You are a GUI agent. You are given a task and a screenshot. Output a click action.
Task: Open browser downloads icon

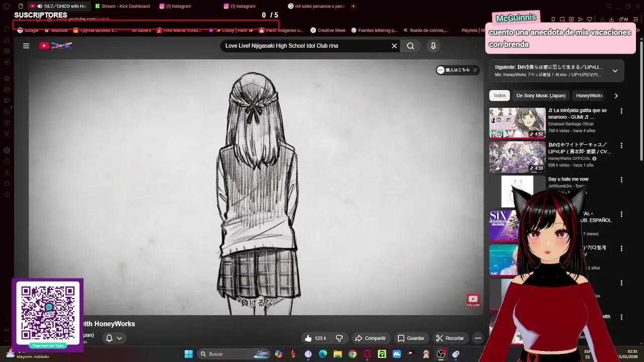(611, 19)
